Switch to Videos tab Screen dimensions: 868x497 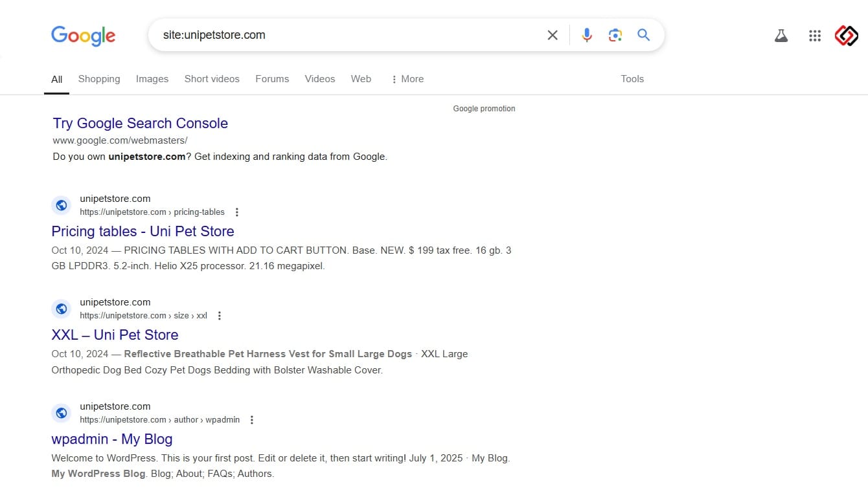(320, 79)
